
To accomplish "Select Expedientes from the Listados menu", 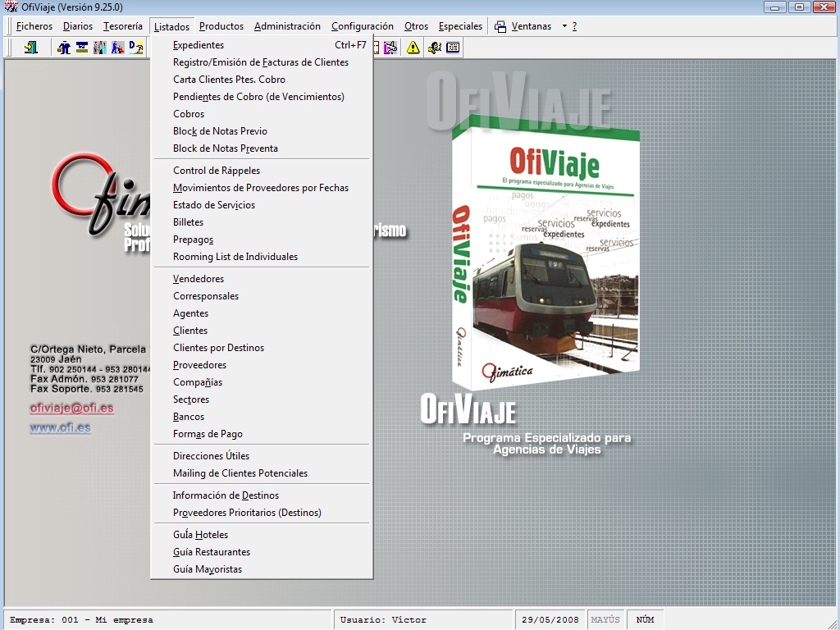I will [x=199, y=45].
